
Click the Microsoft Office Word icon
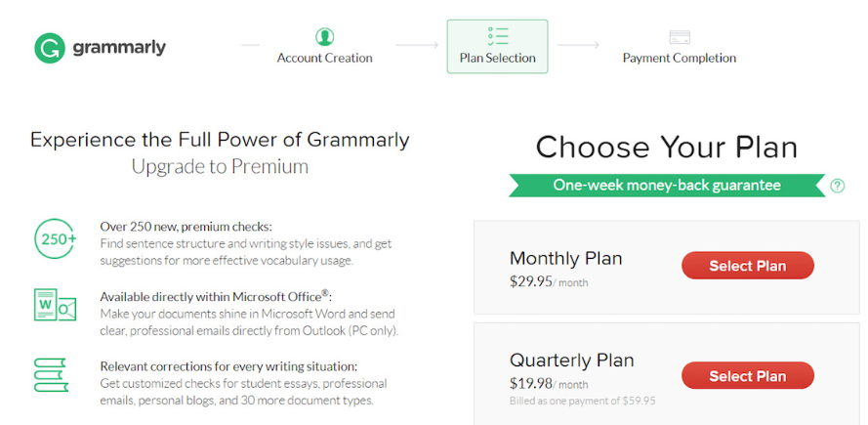pos(55,306)
